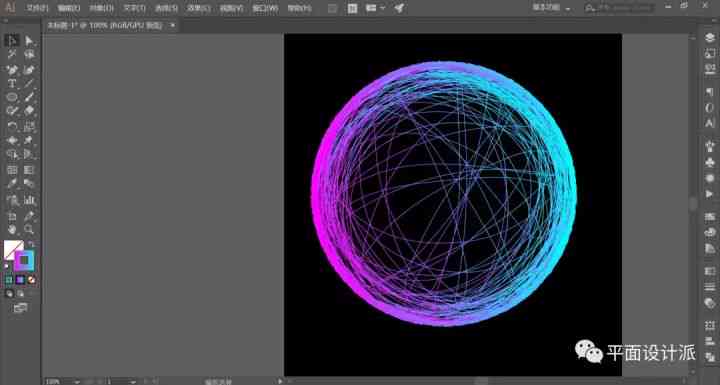The width and height of the screenshot is (720, 385).
Task: Set paint mode to Gradient
Action: click(20, 280)
